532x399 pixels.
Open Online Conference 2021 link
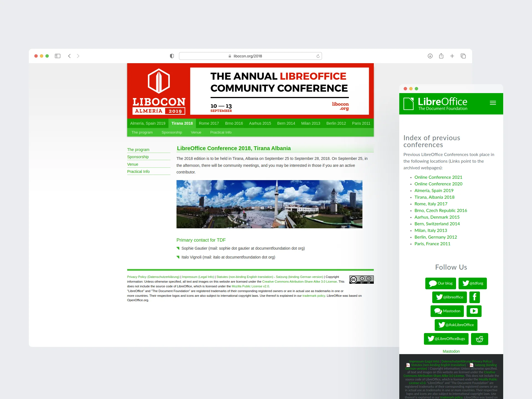(438, 177)
